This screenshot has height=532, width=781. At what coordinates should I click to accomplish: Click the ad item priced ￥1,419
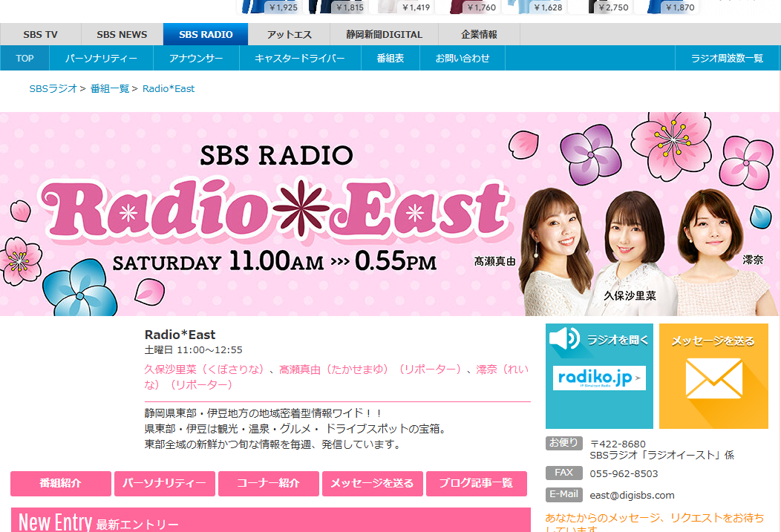[403, 7]
